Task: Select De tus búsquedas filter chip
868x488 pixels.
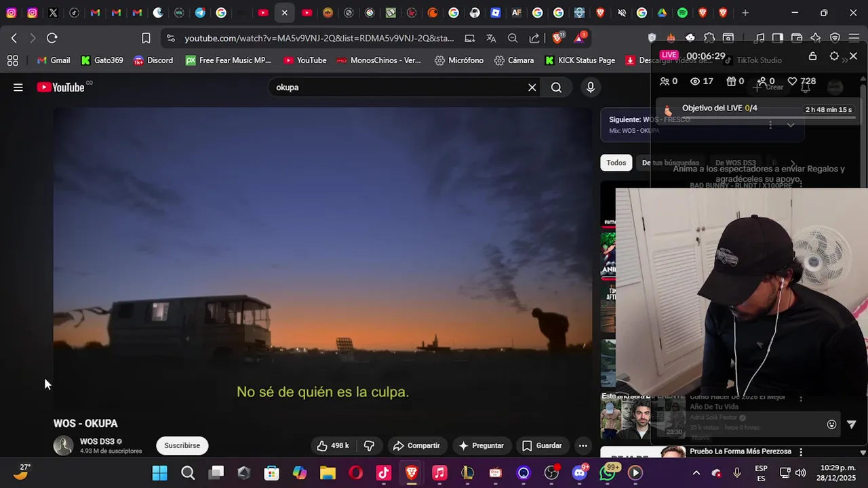Action: coord(670,163)
